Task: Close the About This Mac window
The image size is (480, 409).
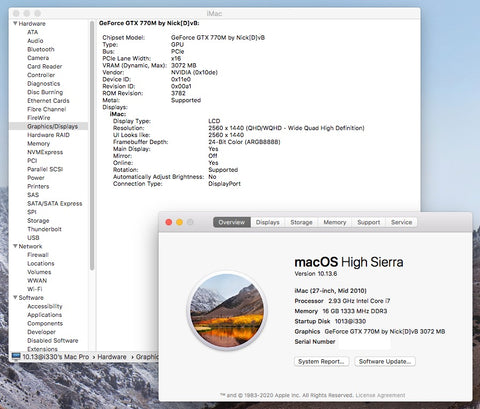Action: pyautogui.click(x=169, y=222)
